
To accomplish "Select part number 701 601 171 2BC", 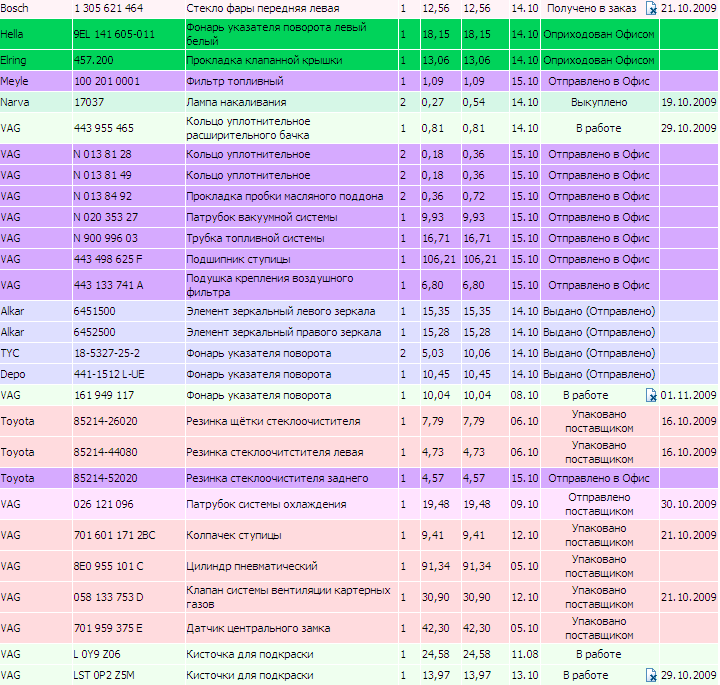I will [114, 535].
